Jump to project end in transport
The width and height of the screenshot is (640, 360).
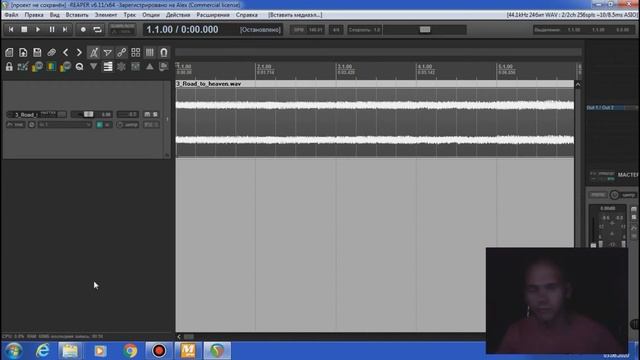[65, 29]
